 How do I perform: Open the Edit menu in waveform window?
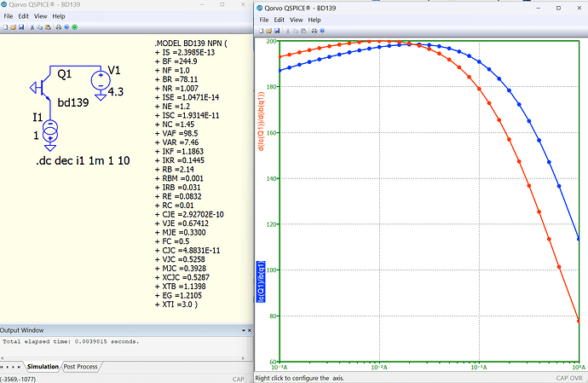point(279,20)
